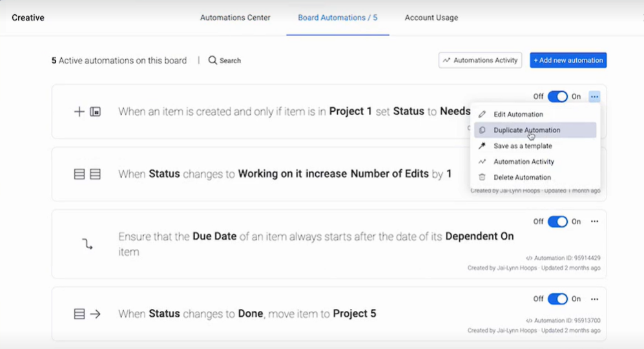644x349 pixels.
Task: Click second list icon in Number of Edits automation
Action: pyautogui.click(x=96, y=174)
